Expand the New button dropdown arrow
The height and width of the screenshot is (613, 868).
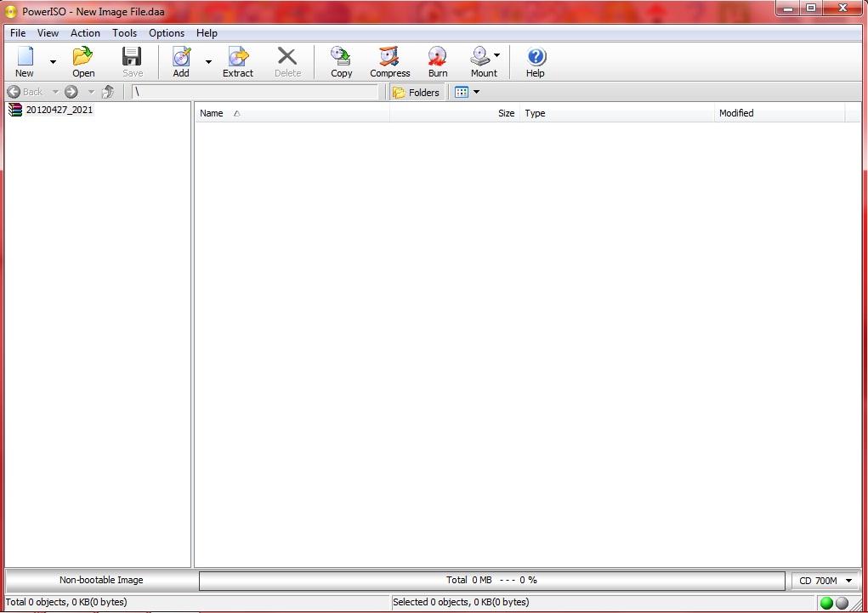pyautogui.click(x=53, y=62)
